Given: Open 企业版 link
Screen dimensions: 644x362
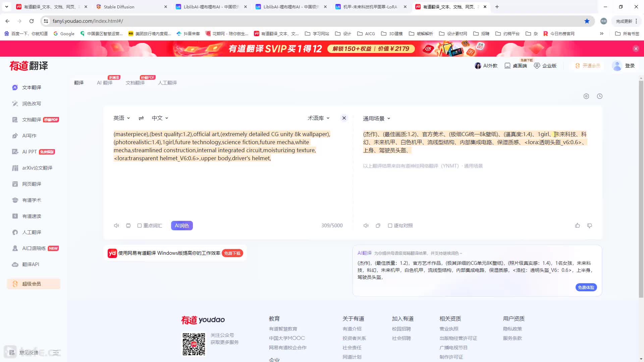Looking at the screenshot, I should 545,66.
